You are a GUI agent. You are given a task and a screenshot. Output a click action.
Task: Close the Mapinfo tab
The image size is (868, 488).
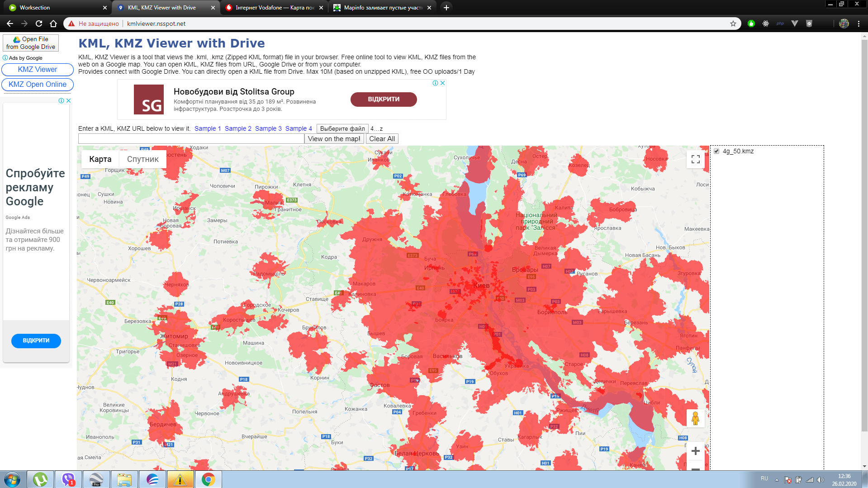point(429,8)
